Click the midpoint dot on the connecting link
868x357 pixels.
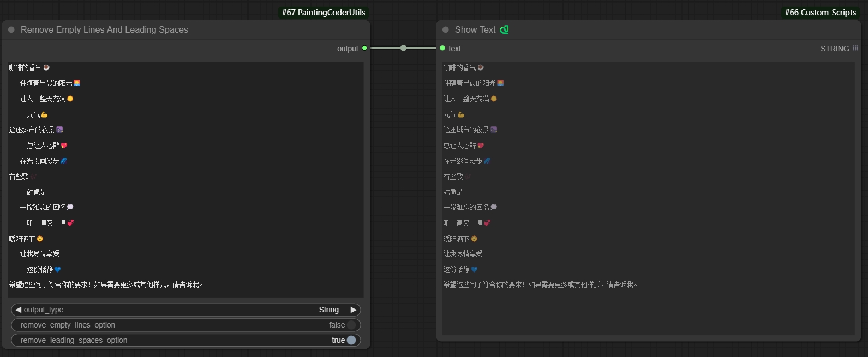click(403, 48)
